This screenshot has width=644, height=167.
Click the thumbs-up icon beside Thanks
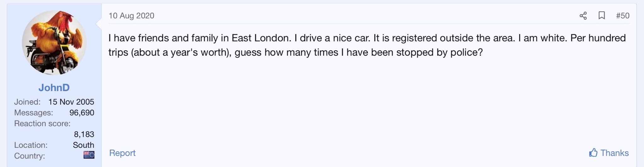click(593, 153)
